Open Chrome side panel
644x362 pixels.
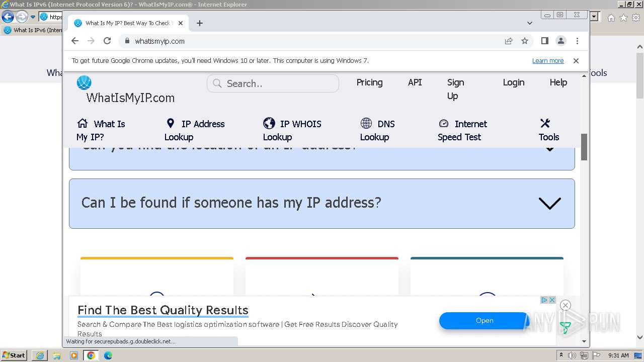pyautogui.click(x=544, y=41)
